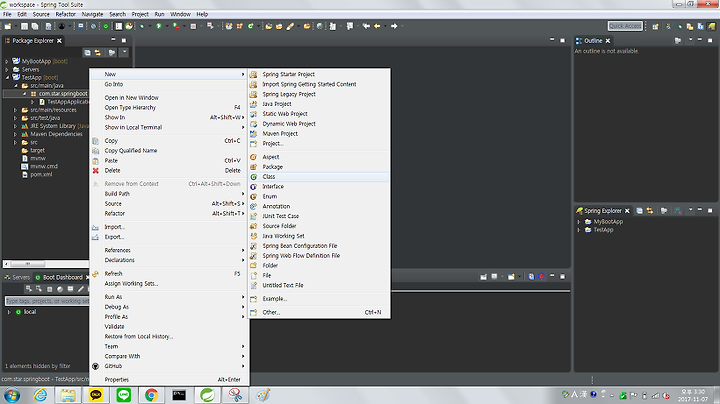The width and height of the screenshot is (720, 404).
Task: Open KakaoTalk from the taskbar
Action: [x=96, y=395]
